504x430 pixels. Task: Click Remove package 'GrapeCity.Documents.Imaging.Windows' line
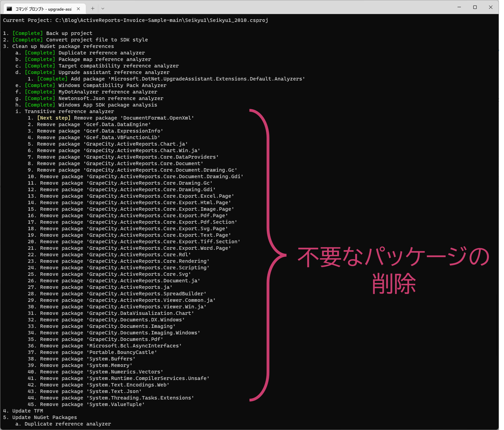coord(114,333)
